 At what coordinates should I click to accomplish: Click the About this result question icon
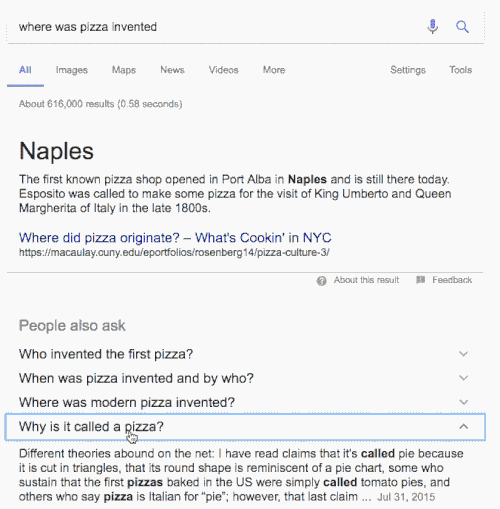tap(321, 281)
